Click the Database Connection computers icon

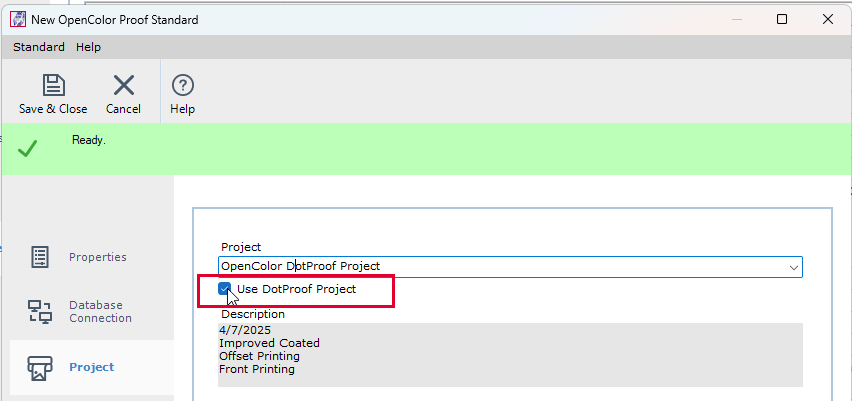[40, 312]
